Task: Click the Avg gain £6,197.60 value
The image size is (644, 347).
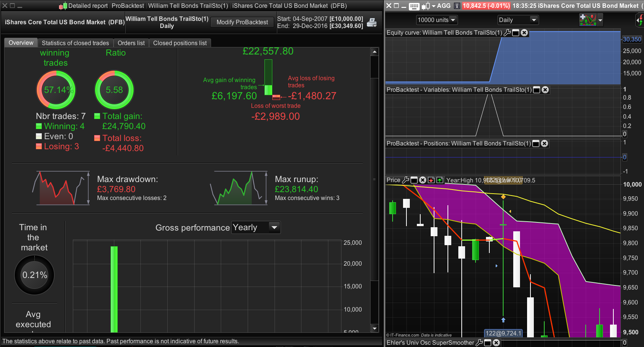Action: [x=234, y=96]
